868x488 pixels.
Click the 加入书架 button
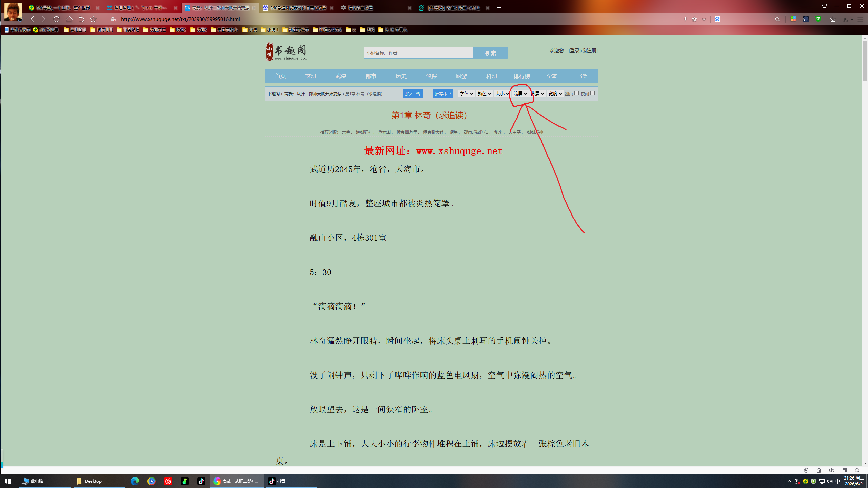pyautogui.click(x=413, y=94)
